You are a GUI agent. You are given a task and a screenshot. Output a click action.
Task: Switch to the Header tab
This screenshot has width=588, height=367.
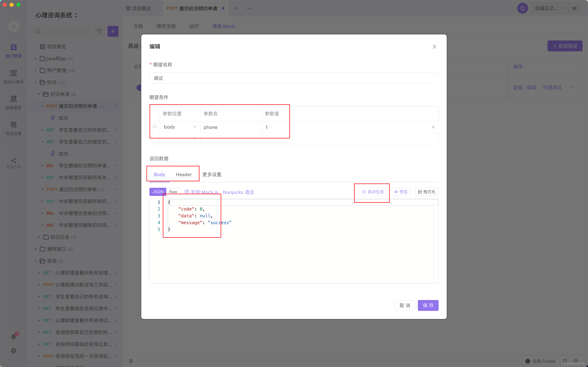point(184,174)
